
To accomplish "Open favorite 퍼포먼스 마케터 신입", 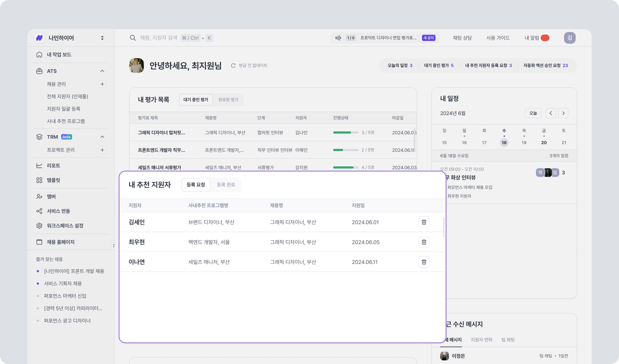I will (65, 296).
